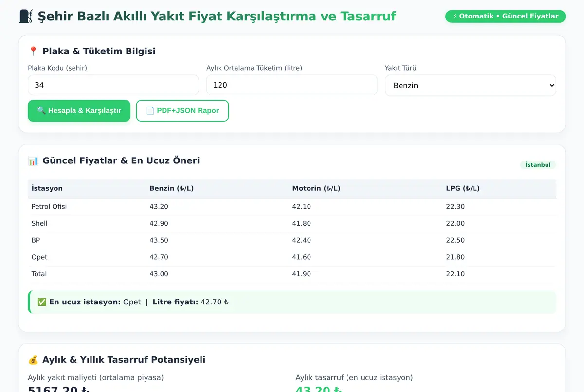Click BP benzin price 43.50
The width and height of the screenshot is (584, 392).
point(159,240)
